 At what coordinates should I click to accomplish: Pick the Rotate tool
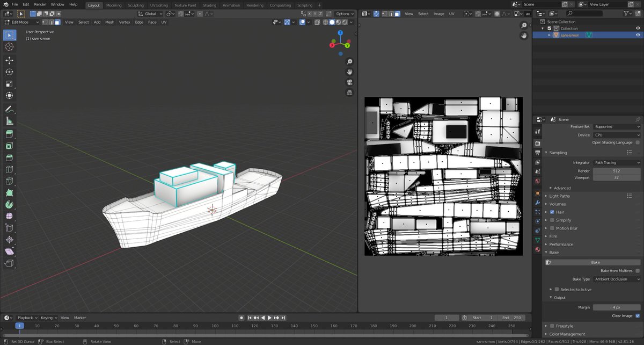click(x=9, y=72)
